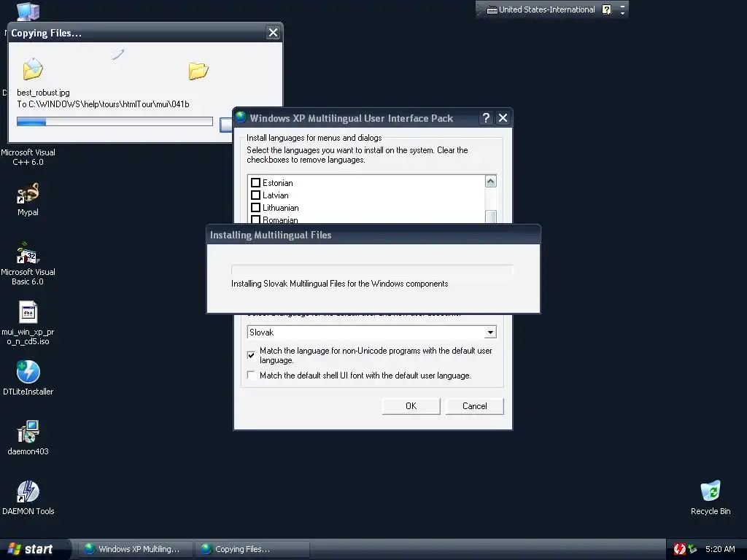Click the Estonian language label

(x=278, y=183)
